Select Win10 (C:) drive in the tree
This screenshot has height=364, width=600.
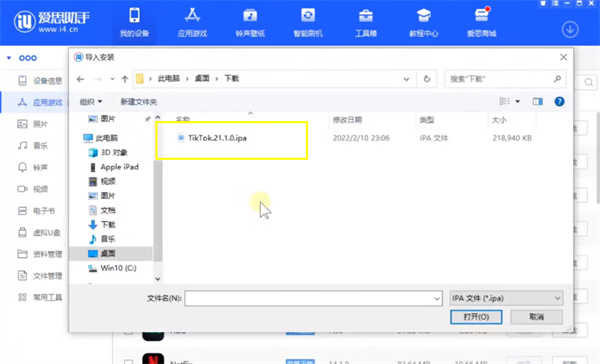pos(112,268)
